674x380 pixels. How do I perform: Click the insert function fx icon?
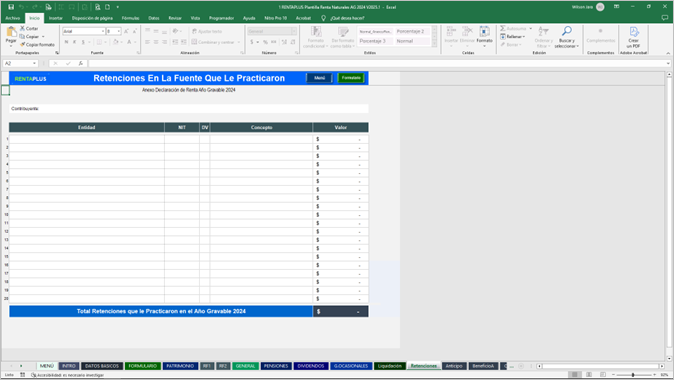pos(80,63)
